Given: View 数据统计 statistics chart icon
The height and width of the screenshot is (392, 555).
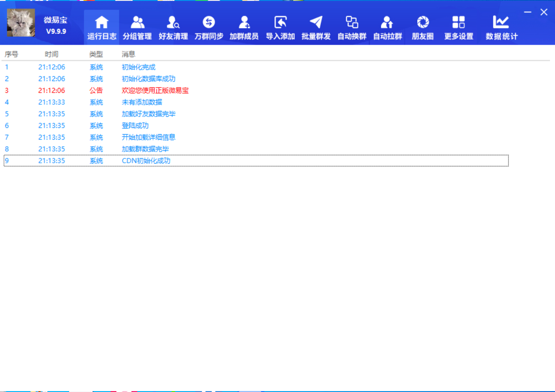Looking at the screenshot, I should 501,22.
